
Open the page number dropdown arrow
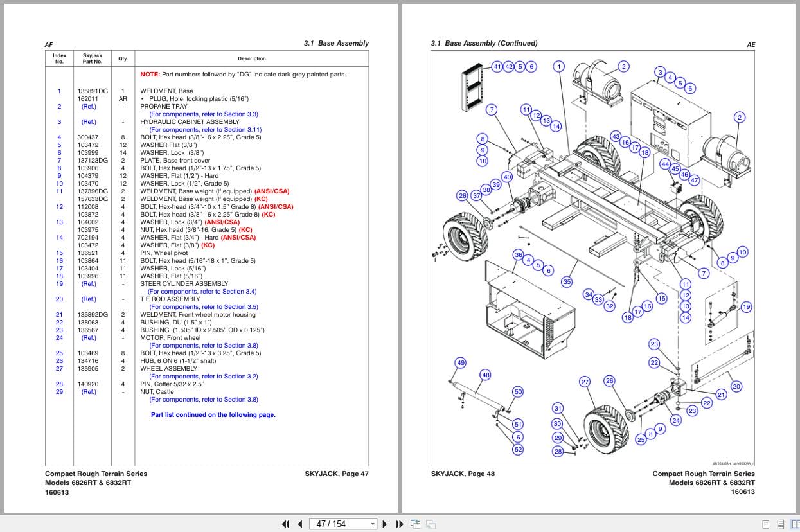[x=373, y=524]
